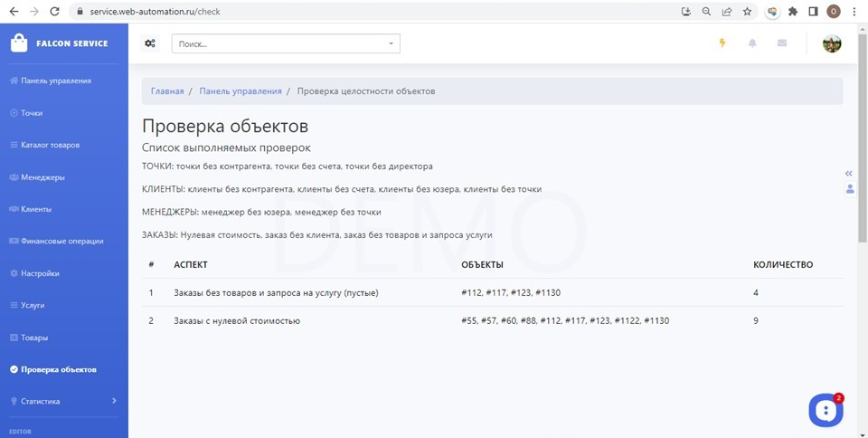Select Проверка объектов in sidebar

click(53, 369)
